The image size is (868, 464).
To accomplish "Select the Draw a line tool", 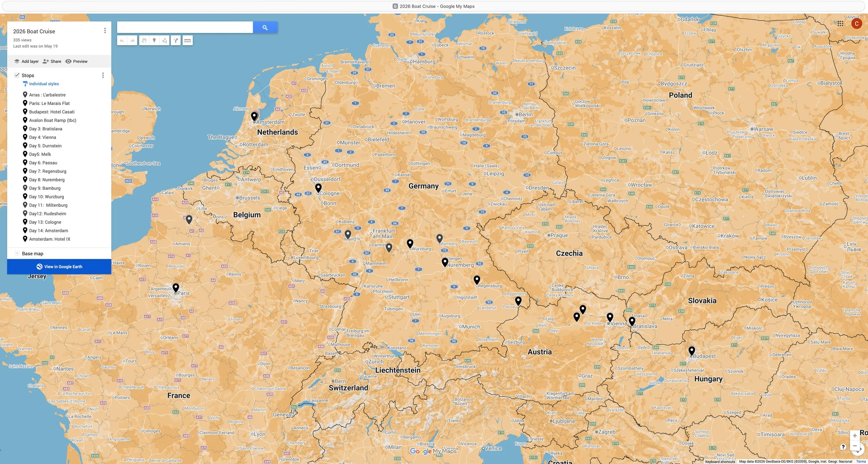I will tap(165, 41).
